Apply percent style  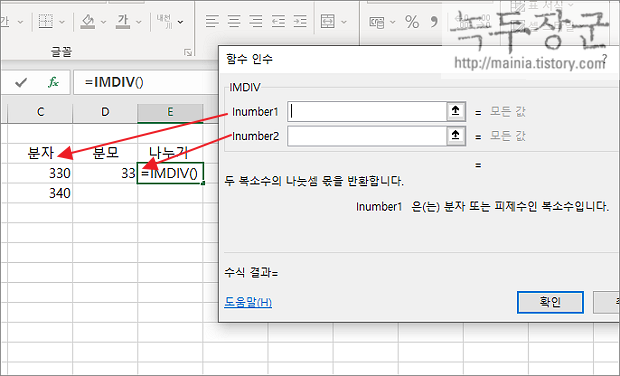(412, 22)
